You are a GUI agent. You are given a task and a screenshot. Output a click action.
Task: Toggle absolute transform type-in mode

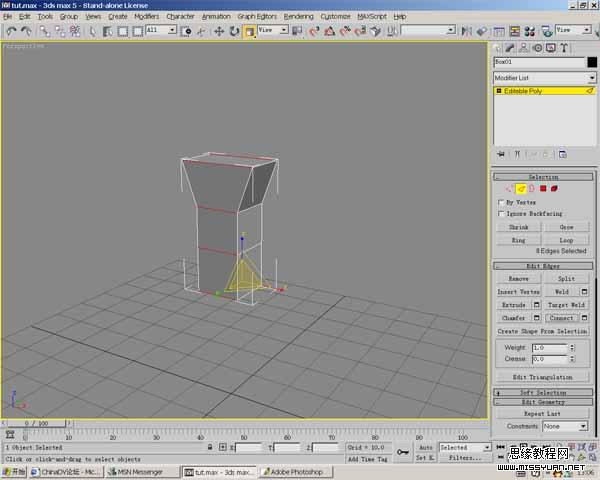(223, 447)
